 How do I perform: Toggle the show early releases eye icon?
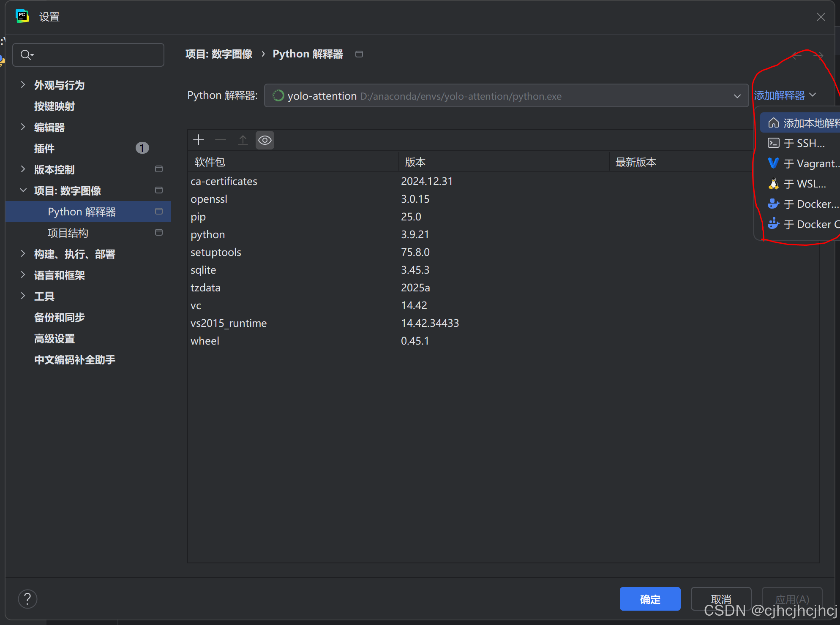tap(265, 140)
